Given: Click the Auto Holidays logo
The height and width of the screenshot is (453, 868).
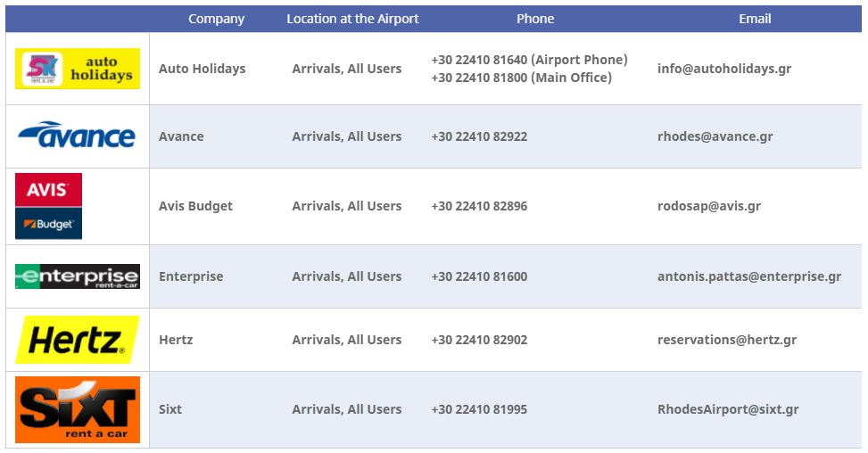Looking at the screenshot, I should point(78,69).
